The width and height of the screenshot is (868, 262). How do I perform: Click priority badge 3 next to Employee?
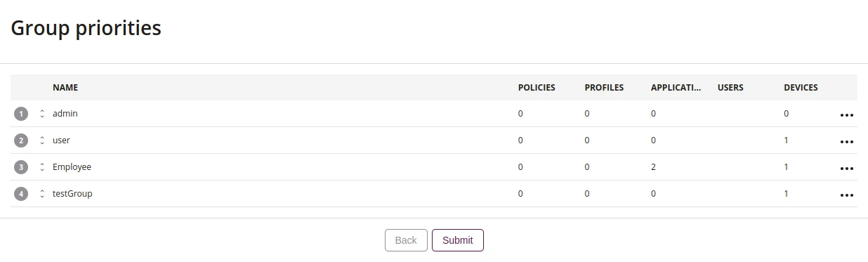pyautogui.click(x=21, y=167)
